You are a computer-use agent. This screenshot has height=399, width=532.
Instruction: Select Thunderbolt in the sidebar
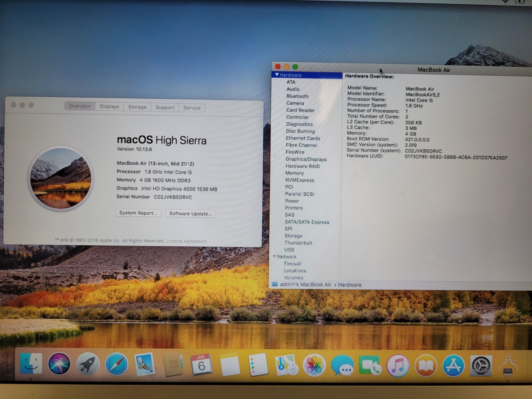click(298, 243)
